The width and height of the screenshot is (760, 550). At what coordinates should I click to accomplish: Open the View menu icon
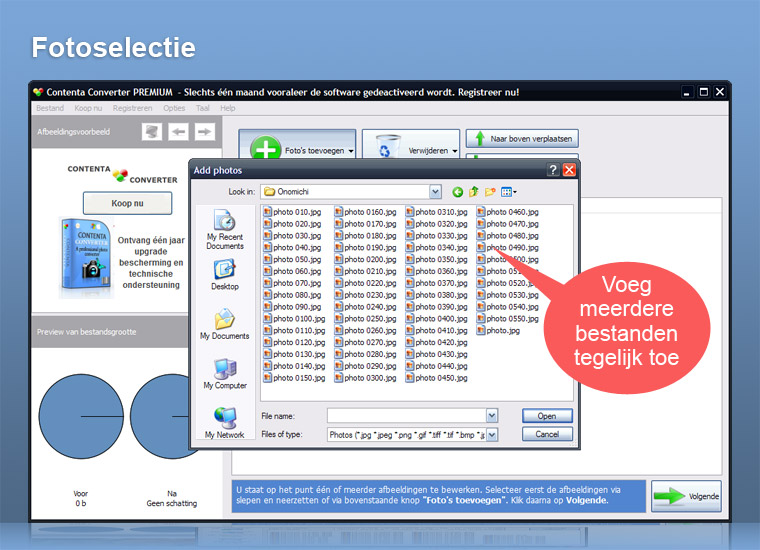(x=508, y=192)
